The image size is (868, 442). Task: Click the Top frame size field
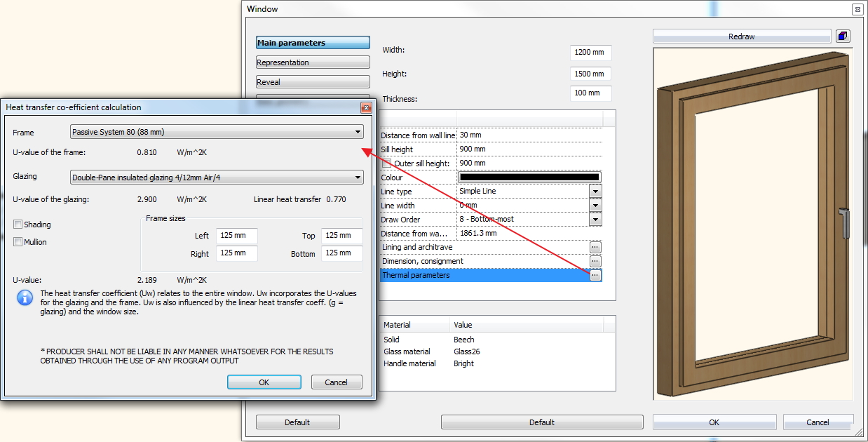tap(341, 236)
